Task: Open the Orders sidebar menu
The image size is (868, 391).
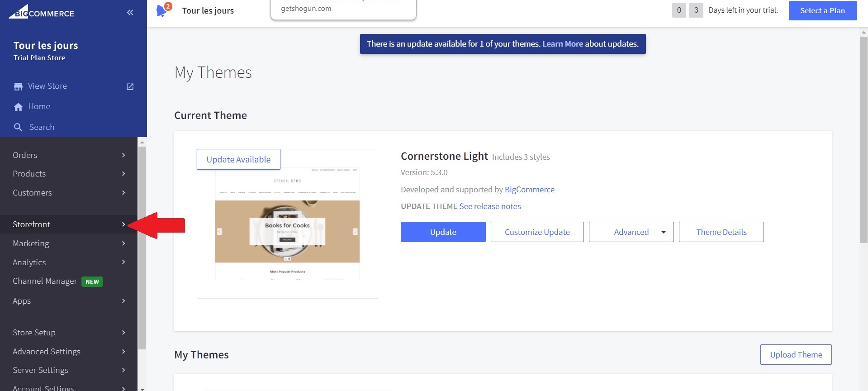Action: (x=69, y=155)
